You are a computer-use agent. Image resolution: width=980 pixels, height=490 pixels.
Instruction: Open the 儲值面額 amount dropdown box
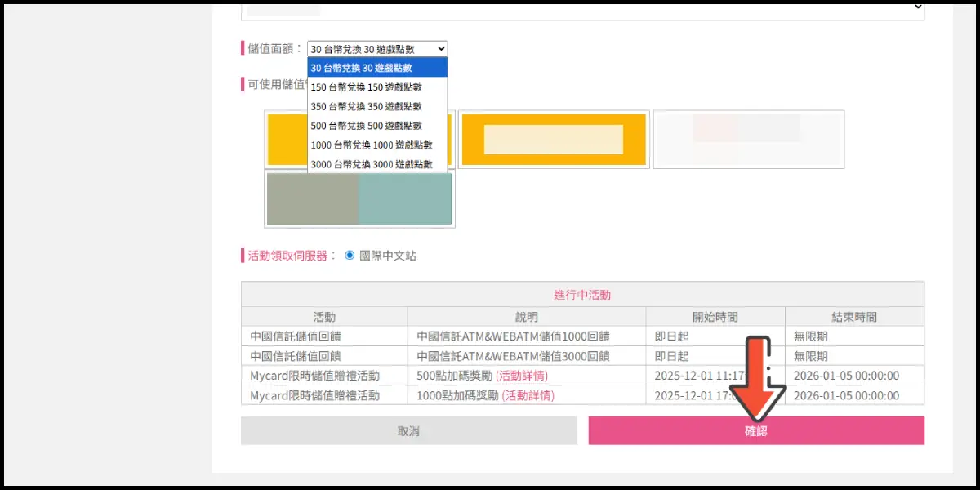tap(377, 49)
